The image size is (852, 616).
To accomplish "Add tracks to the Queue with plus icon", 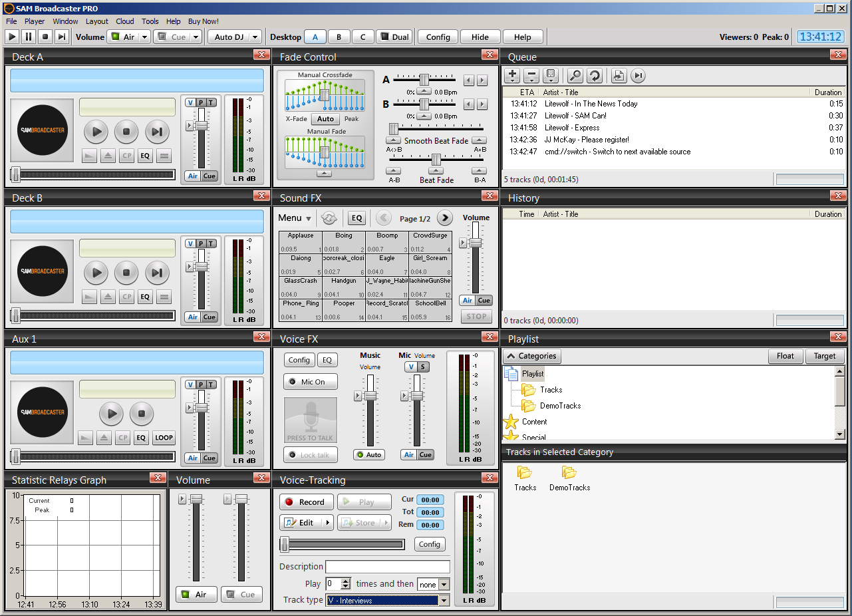I will pos(513,76).
